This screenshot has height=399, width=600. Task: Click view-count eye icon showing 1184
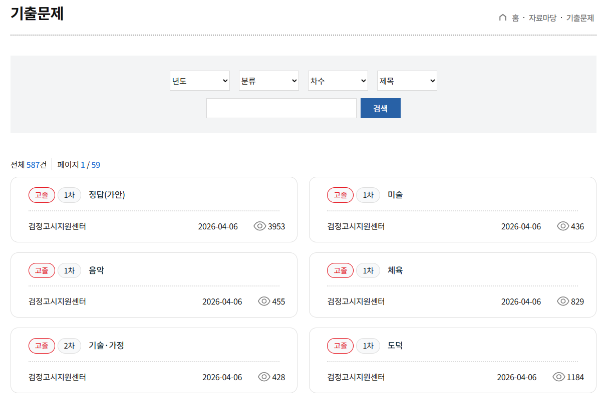559,377
